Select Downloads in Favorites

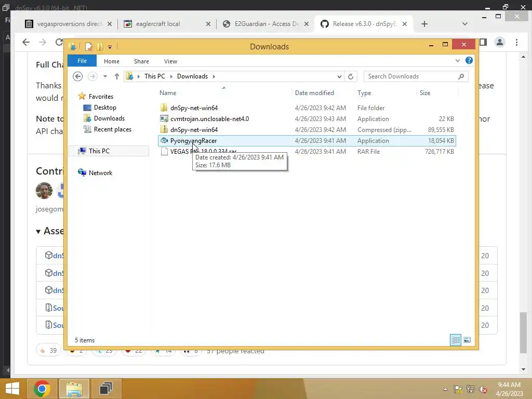click(109, 118)
